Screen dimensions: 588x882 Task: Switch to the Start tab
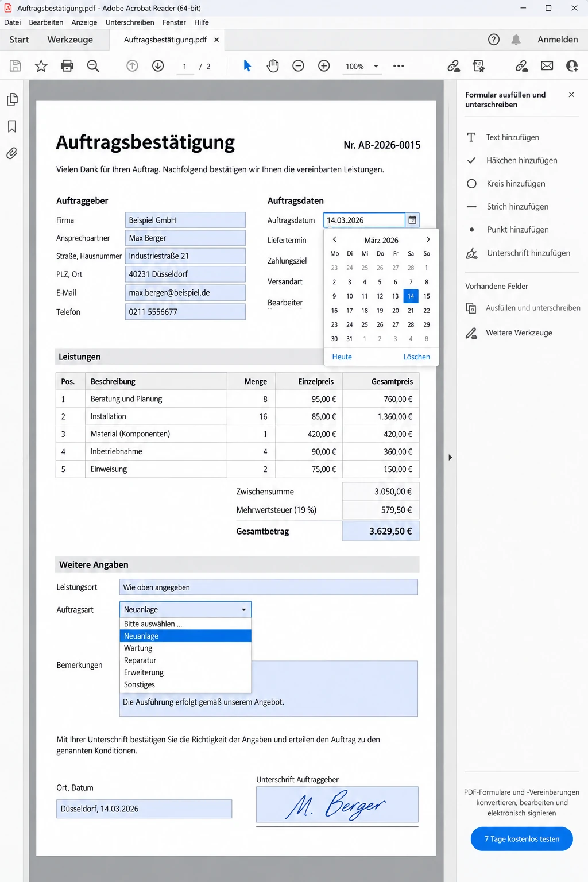19,40
